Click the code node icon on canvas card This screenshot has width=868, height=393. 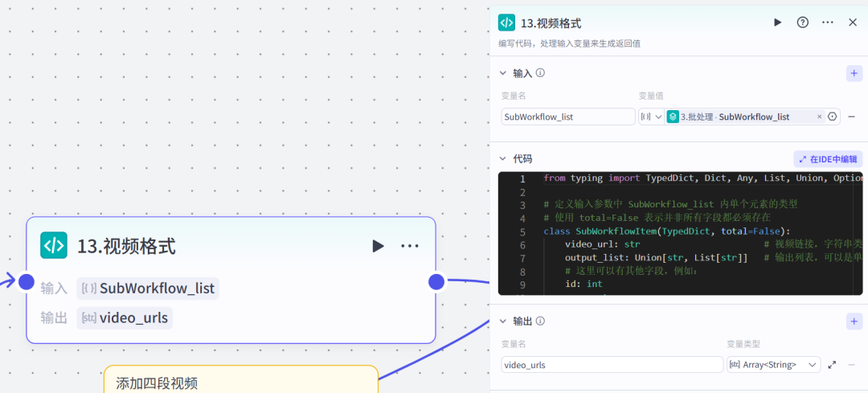pyautogui.click(x=54, y=245)
